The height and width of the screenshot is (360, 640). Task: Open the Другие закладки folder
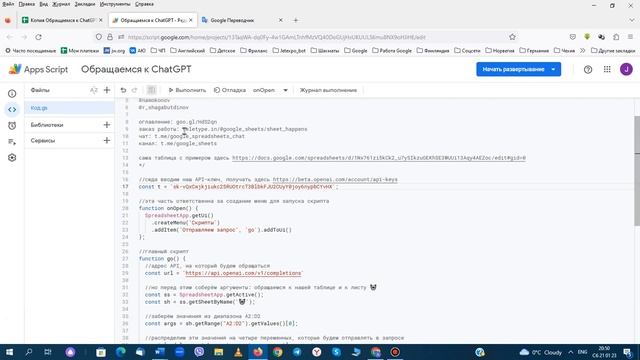click(613, 51)
